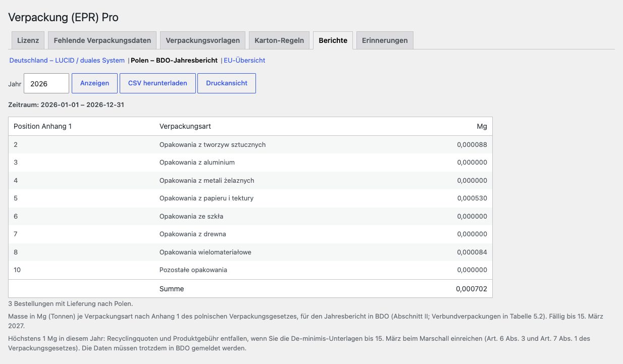Open the EU-Übersicht report link
Screen dimensions: 623x364
click(x=244, y=60)
